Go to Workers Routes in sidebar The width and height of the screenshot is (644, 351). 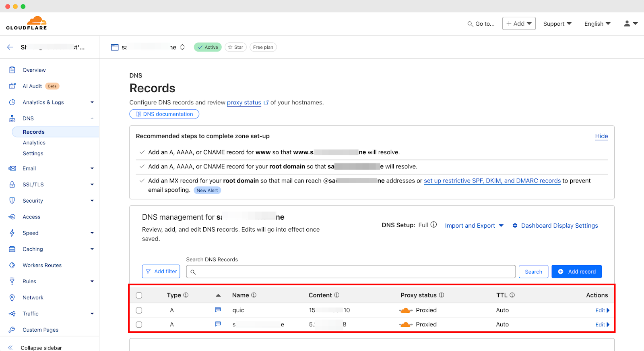(x=42, y=265)
